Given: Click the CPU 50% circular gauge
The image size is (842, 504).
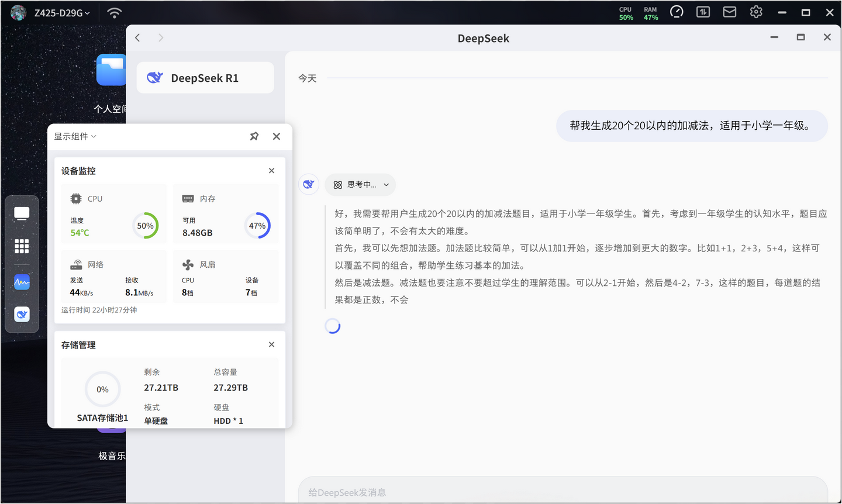Looking at the screenshot, I should point(146,226).
